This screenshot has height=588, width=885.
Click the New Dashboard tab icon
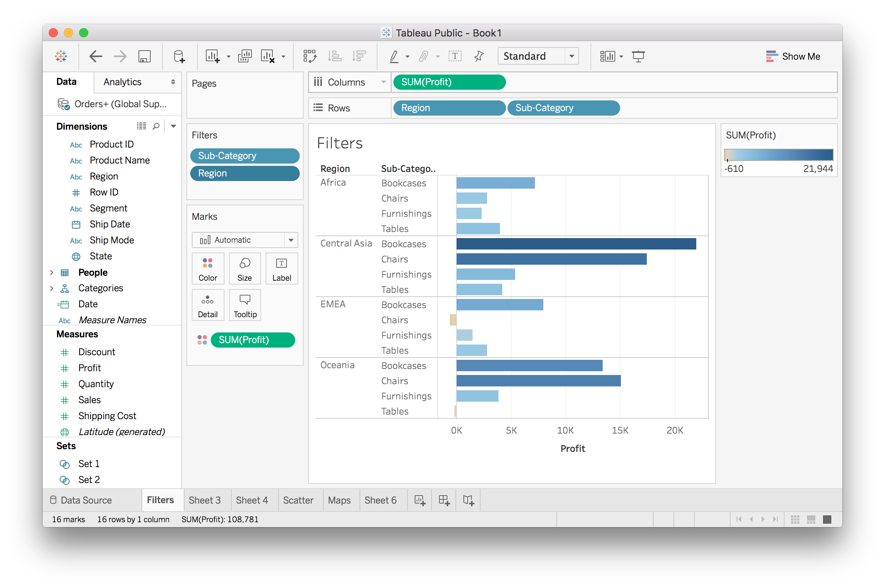444,500
